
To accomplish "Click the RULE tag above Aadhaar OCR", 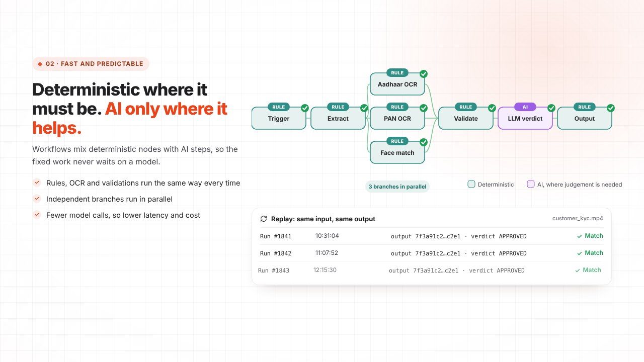I will pos(397,73).
